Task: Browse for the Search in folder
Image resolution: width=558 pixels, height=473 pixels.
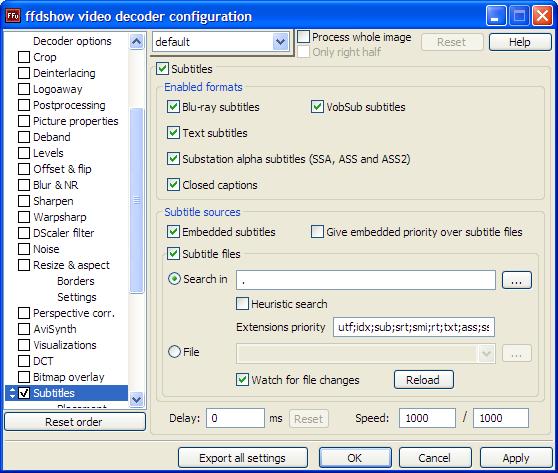Action: [x=517, y=280]
